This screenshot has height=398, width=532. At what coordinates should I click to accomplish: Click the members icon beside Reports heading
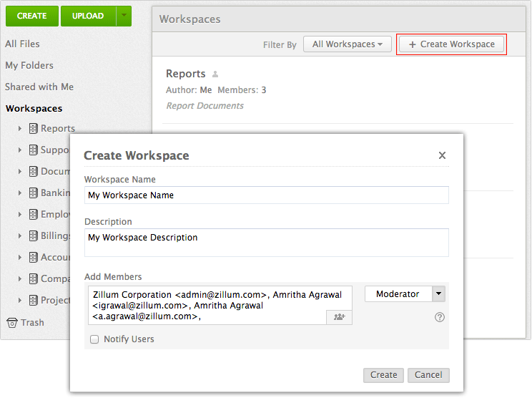click(215, 74)
